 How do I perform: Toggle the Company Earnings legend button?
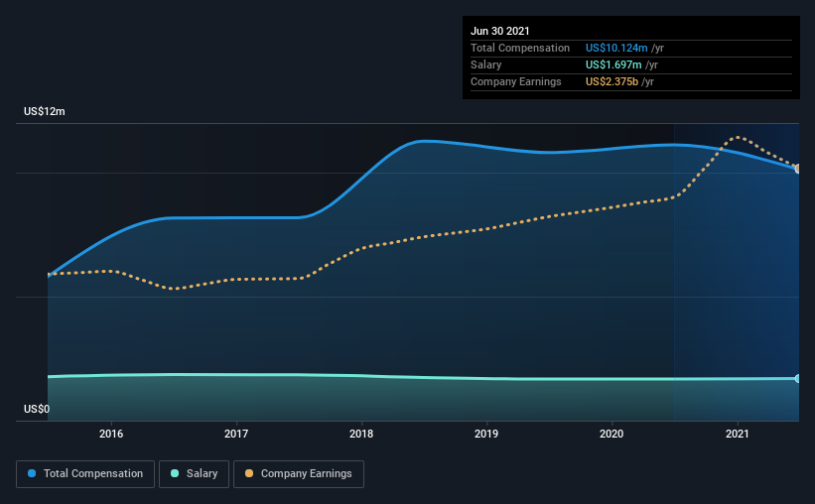[x=299, y=474]
